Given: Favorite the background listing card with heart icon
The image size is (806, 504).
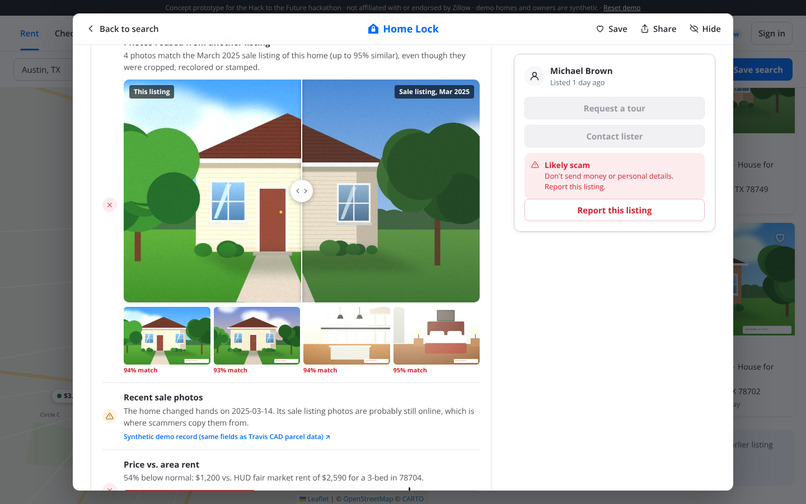Looking at the screenshot, I should (x=780, y=238).
